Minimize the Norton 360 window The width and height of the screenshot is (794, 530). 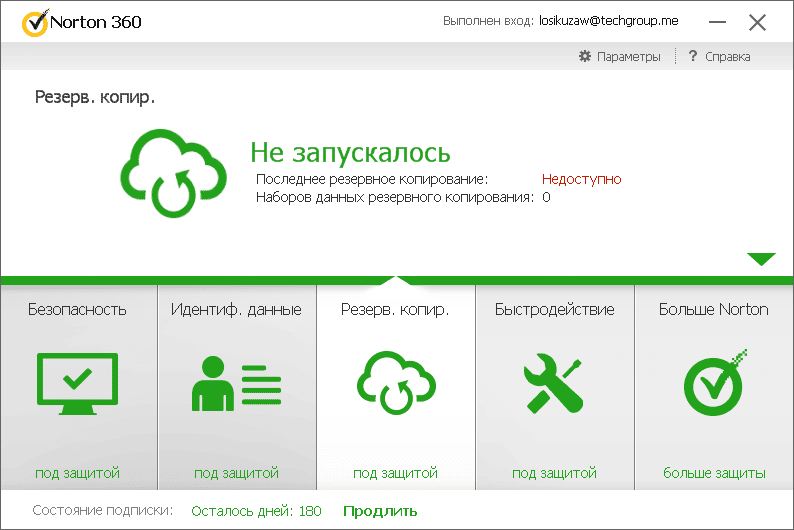tap(717, 22)
